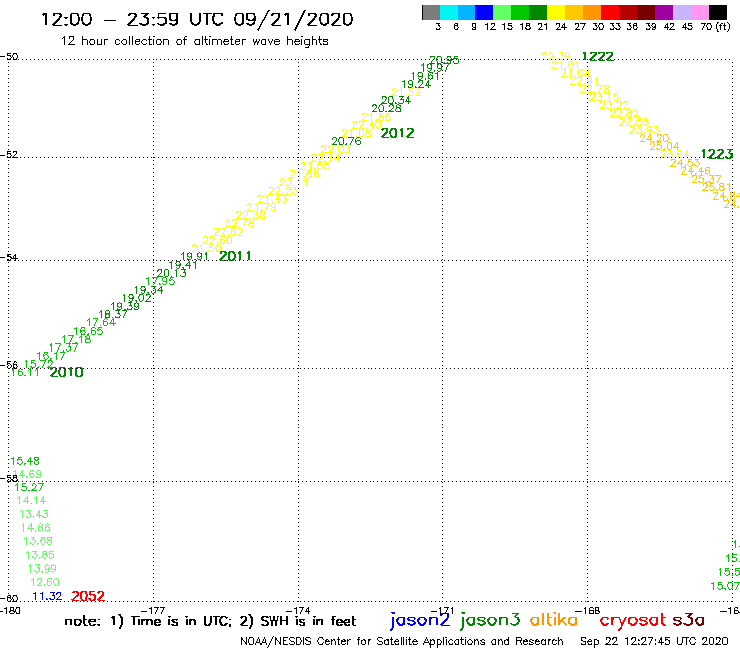Image resolution: width=740 pixels, height=650 pixels.
Task: Choose the pink legend swatch
Action: point(699,13)
